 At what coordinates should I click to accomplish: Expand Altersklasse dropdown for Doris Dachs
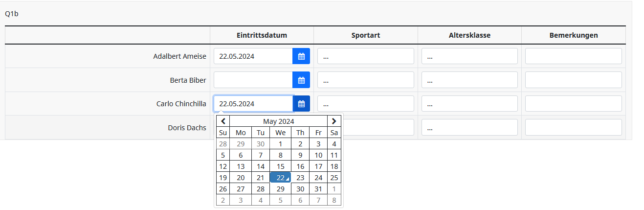tap(469, 128)
